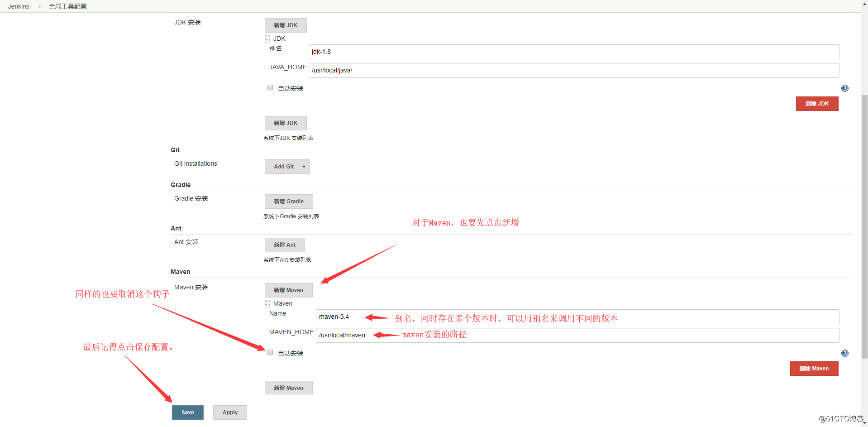Open the 全局工具配置 breadcrumb

tap(67, 6)
